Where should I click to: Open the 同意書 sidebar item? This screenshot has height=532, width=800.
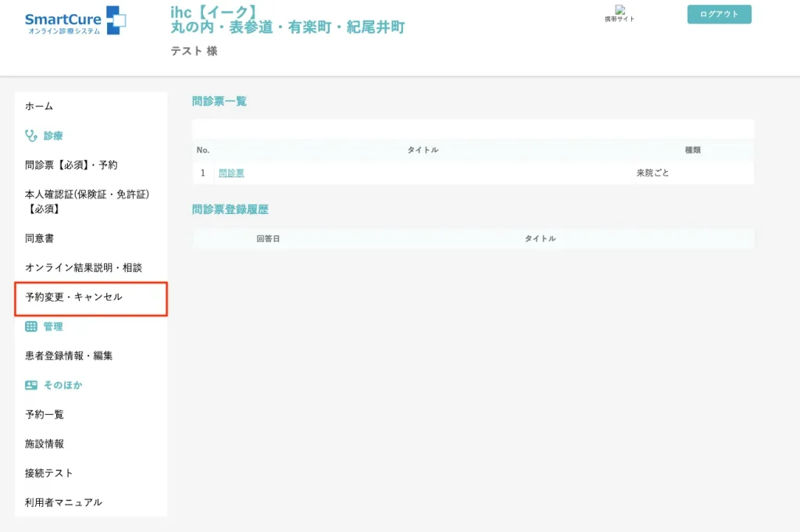click(x=39, y=238)
